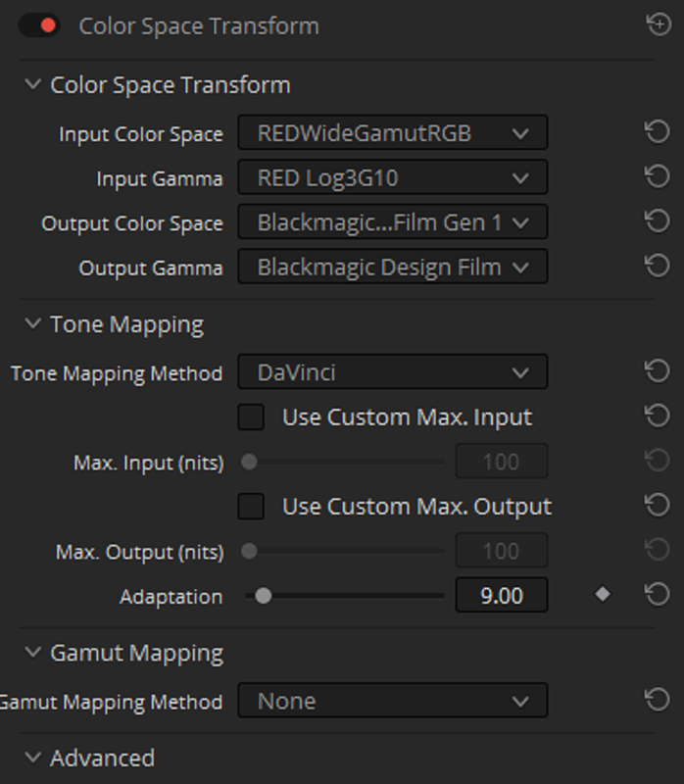This screenshot has width=684, height=784.
Task: Open the Input Color Space dropdown
Action: (393, 132)
